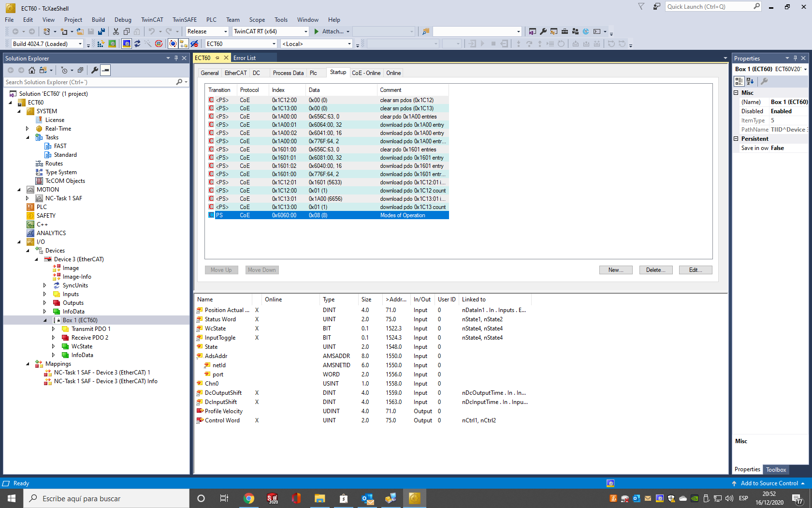Open the PLC menu
Image resolution: width=812 pixels, height=508 pixels.
tap(211, 20)
